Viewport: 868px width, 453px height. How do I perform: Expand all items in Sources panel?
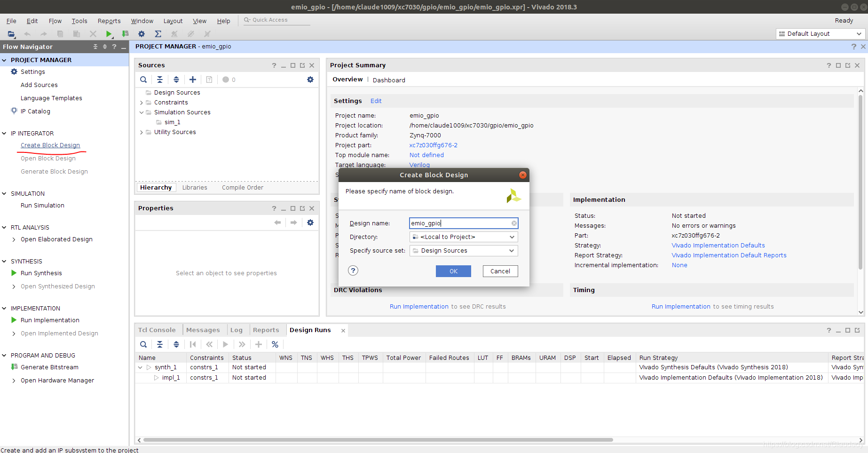(176, 79)
